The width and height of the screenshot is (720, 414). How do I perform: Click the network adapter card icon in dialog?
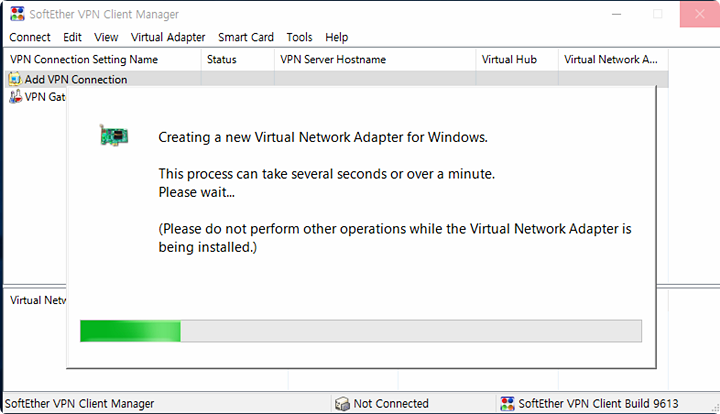113,135
